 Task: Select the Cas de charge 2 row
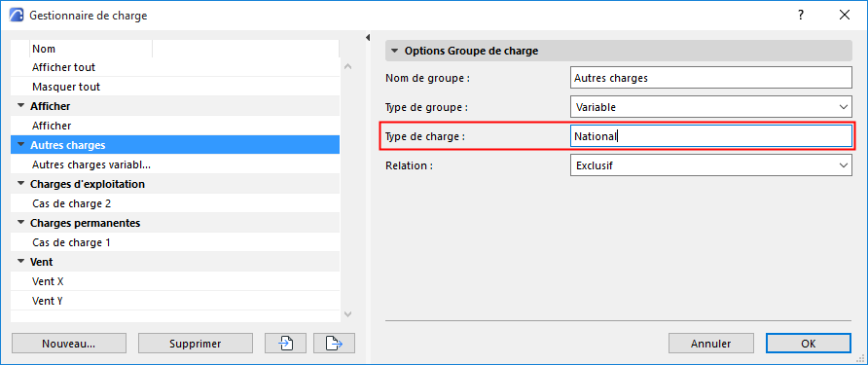pyautogui.click(x=175, y=203)
